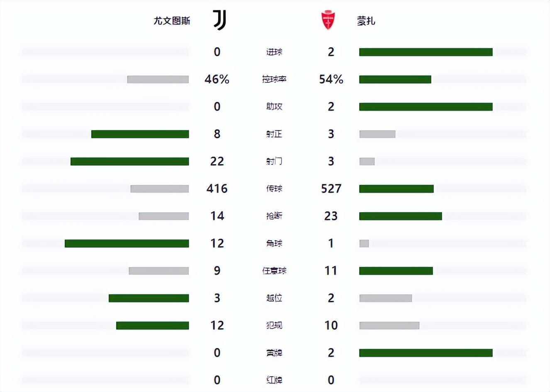Select the 射正 stat label

tap(274, 134)
